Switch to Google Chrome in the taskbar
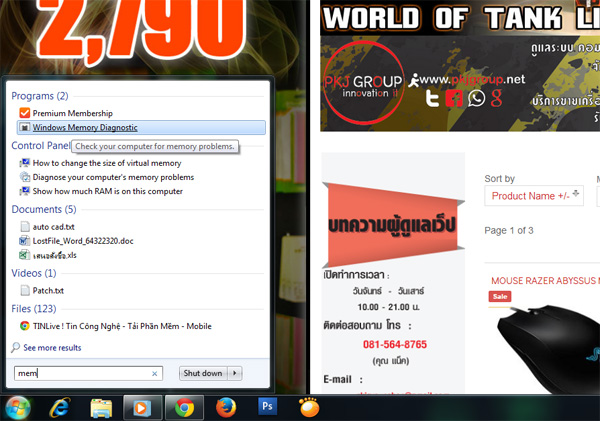600x421 pixels. pyautogui.click(x=184, y=408)
